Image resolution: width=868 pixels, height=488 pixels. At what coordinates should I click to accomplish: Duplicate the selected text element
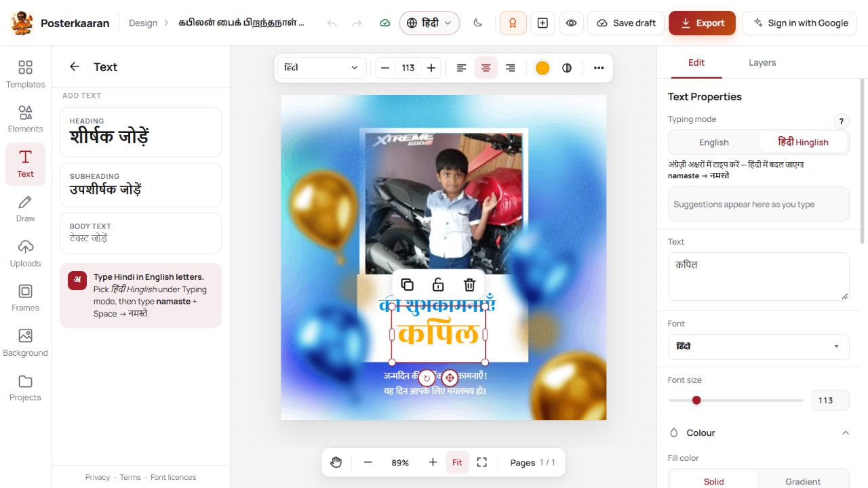(407, 285)
